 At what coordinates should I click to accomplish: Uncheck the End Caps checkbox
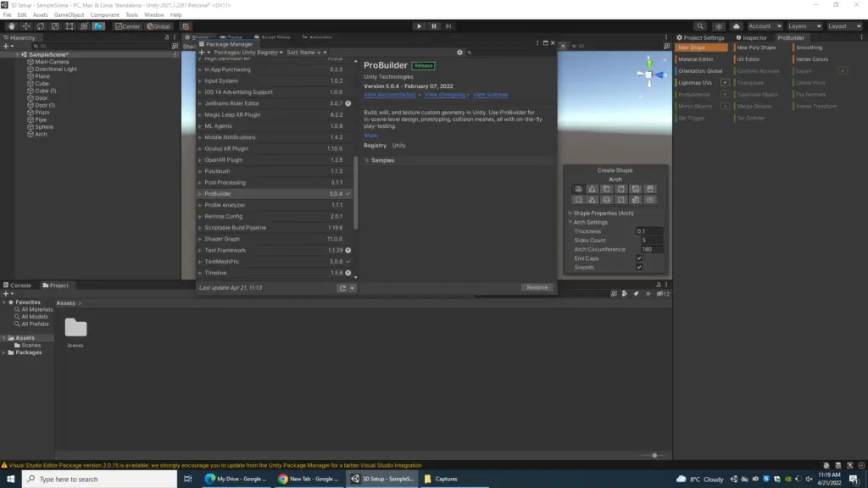tap(639, 258)
